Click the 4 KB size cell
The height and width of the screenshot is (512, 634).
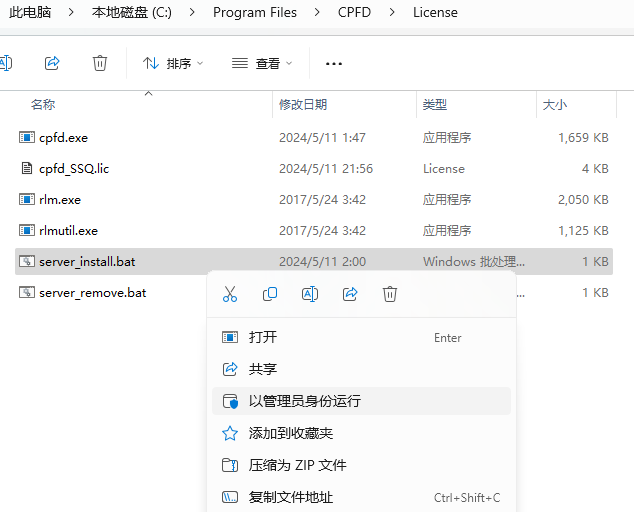(595, 169)
